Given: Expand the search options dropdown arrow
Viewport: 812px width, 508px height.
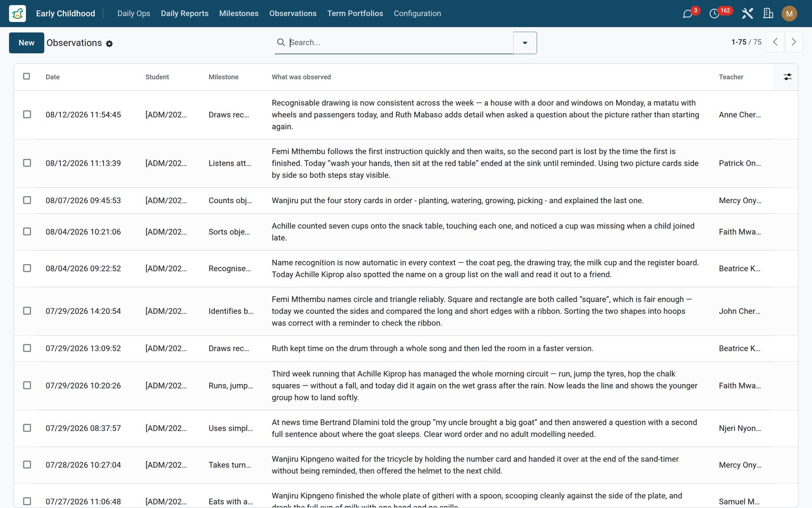Looking at the screenshot, I should (x=525, y=43).
